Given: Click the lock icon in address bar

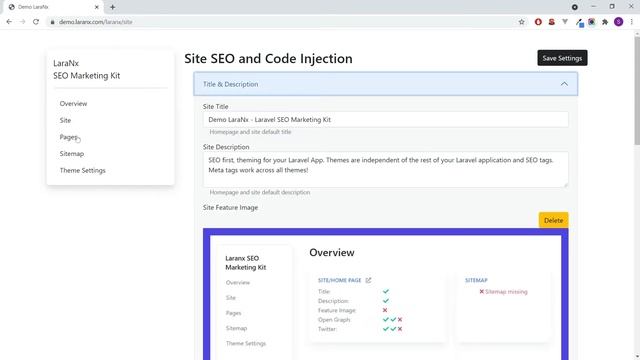Looking at the screenshot, I should click(x=52, y=22).
